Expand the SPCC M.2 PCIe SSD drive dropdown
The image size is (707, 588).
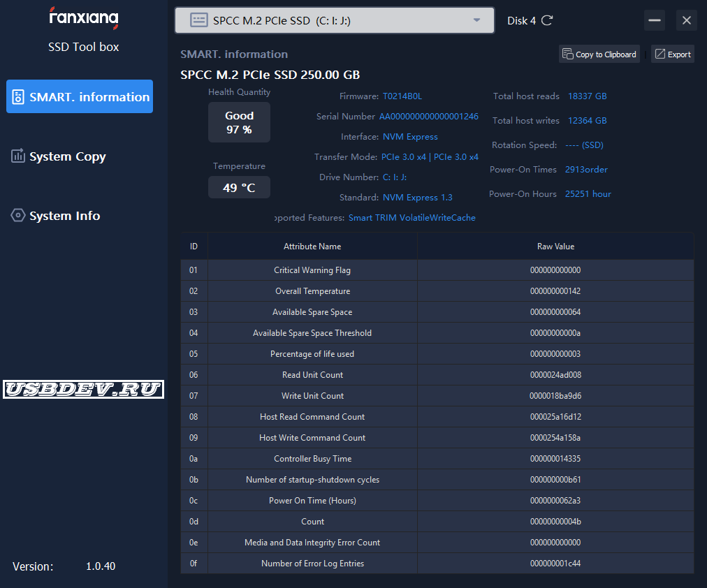point(335,20)
